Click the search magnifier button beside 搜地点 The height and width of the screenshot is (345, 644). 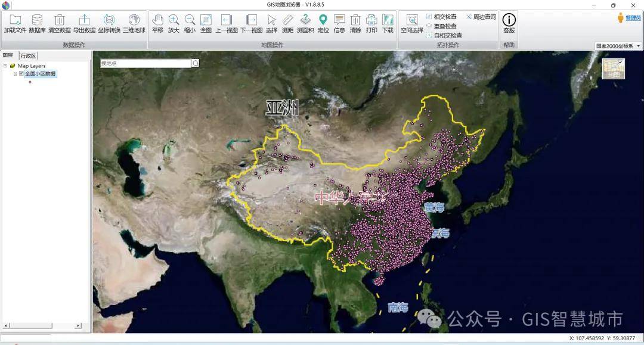pyautogui.click(x=195, y=63)
